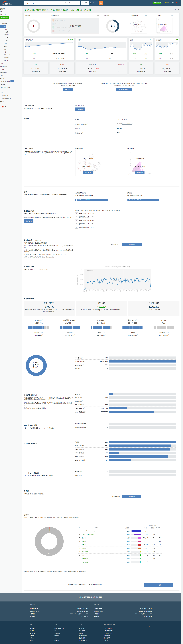Click 现在就订阅 under Link Graph chart

click(x=88, y=172)
